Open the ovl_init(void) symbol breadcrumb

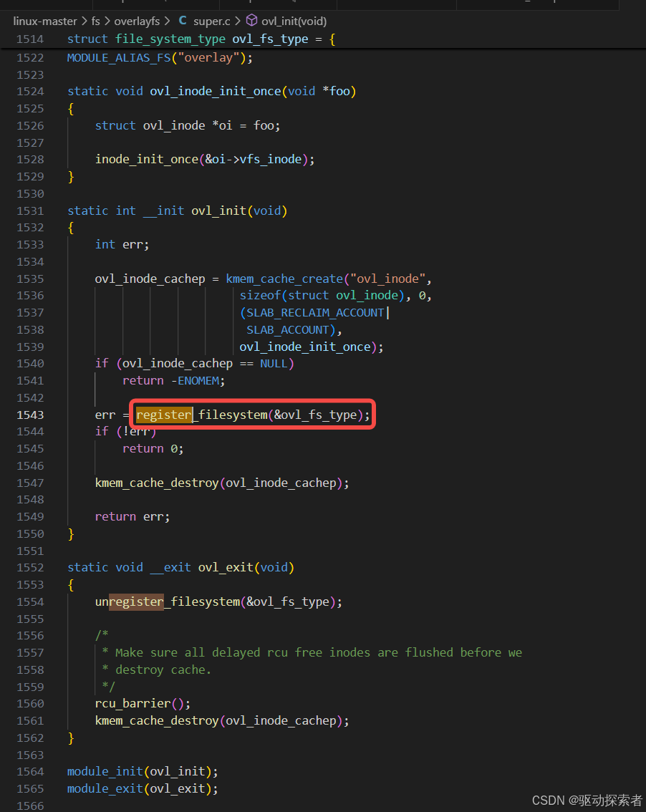294,21
